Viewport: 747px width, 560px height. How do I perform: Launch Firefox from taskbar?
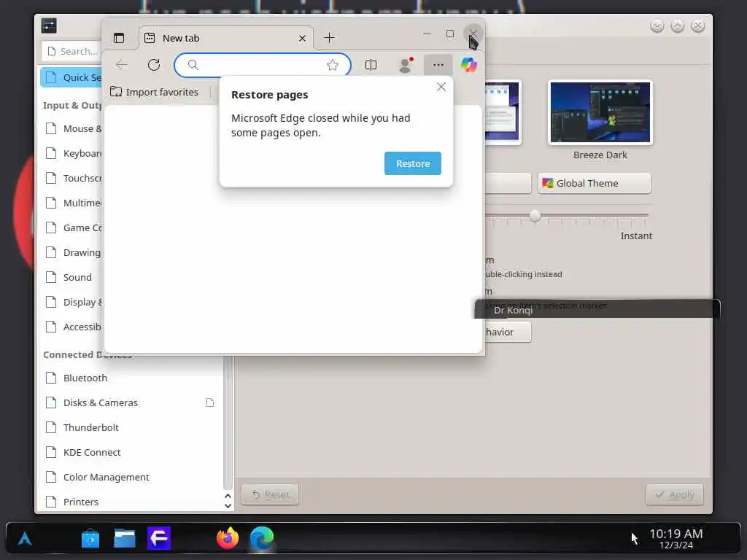pyautogui.click(x=228, y=538)
